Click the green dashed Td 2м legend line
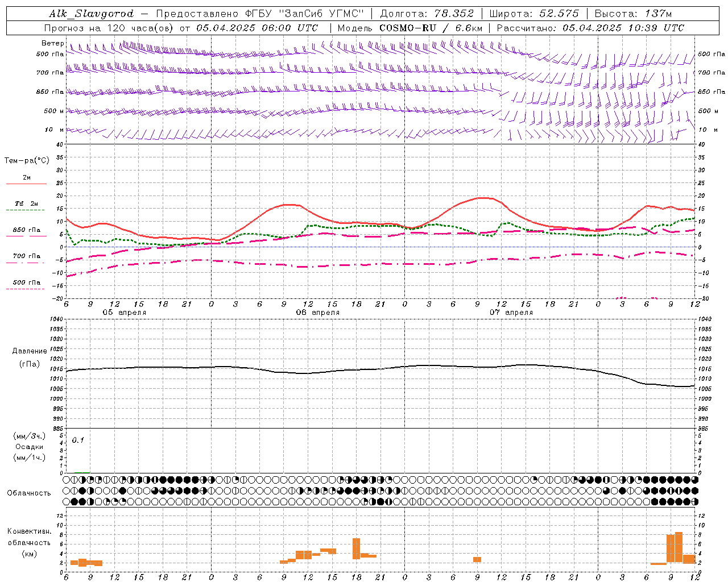 click(x=26, y=210)
